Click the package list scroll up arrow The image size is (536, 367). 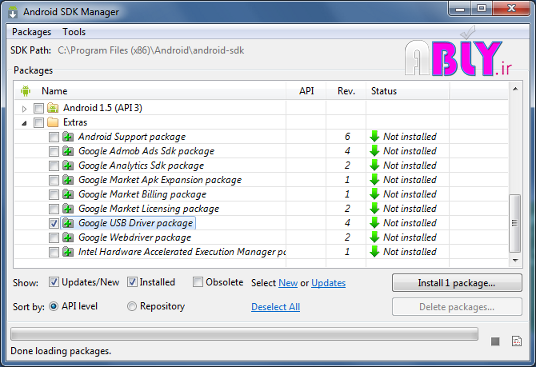515,89
